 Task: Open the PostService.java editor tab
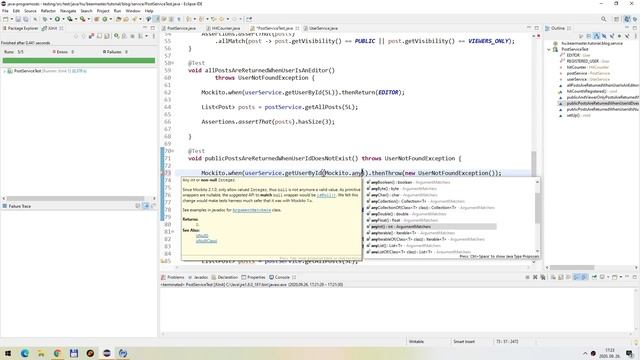(179, 28)
